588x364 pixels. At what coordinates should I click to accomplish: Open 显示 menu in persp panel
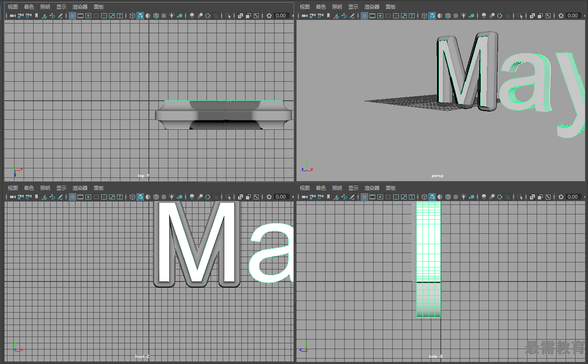(353, 7)
